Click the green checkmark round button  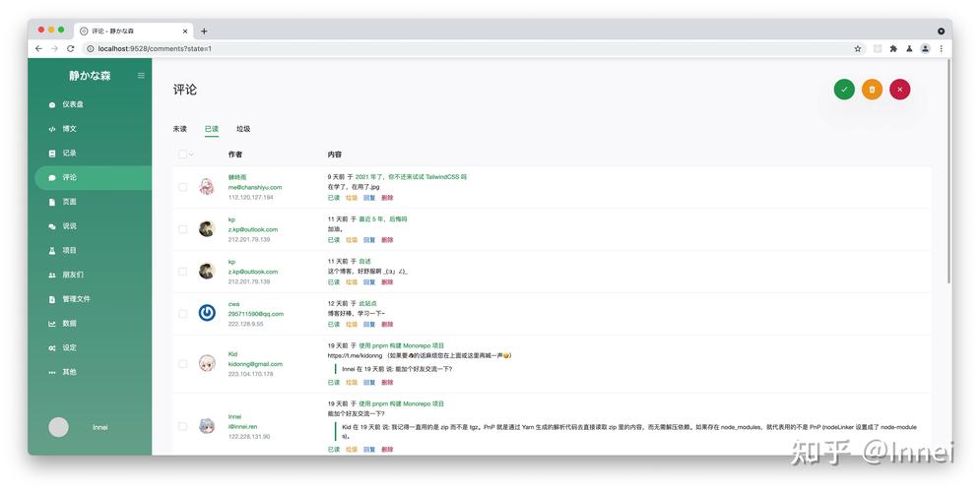[x=844, y=90]
